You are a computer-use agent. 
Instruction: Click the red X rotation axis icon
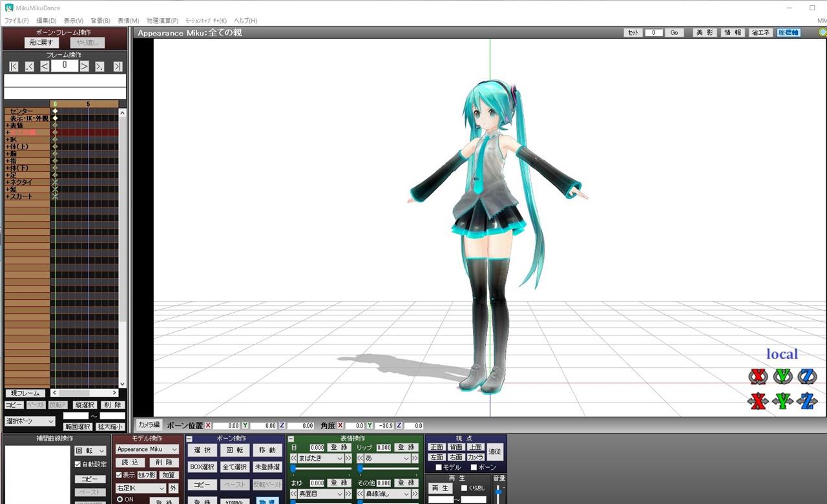coord(759,376)
